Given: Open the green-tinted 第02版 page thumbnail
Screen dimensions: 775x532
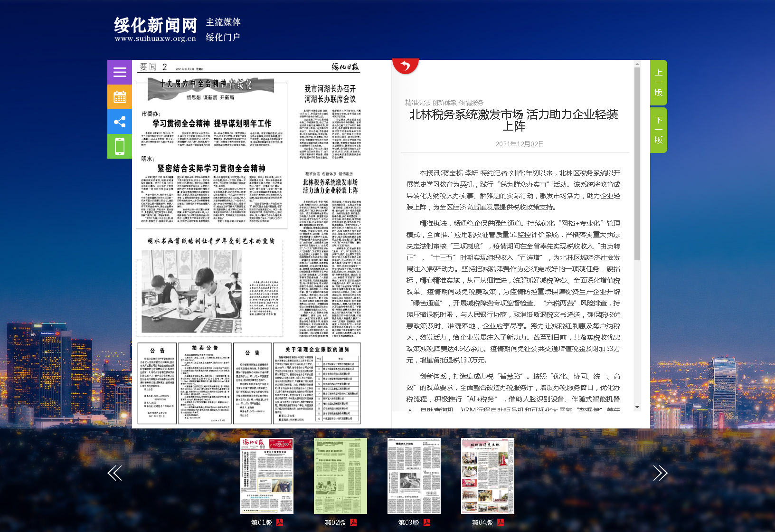Looking at the screenshot, I should 340,475.
